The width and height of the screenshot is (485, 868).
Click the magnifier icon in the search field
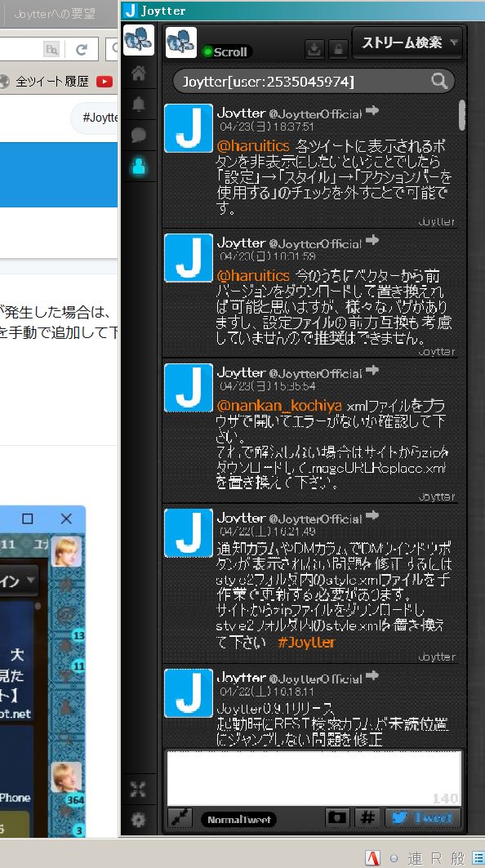[x=439, y=82]
